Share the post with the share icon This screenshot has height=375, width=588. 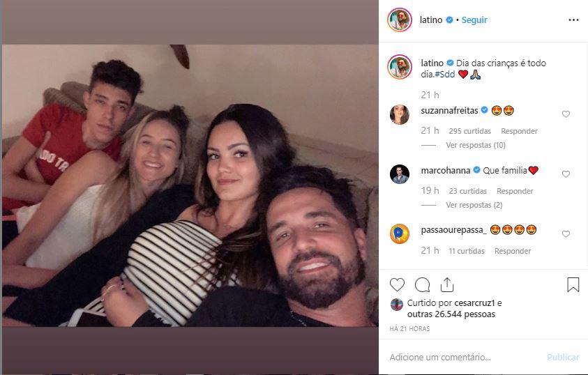tap(447, 284)
